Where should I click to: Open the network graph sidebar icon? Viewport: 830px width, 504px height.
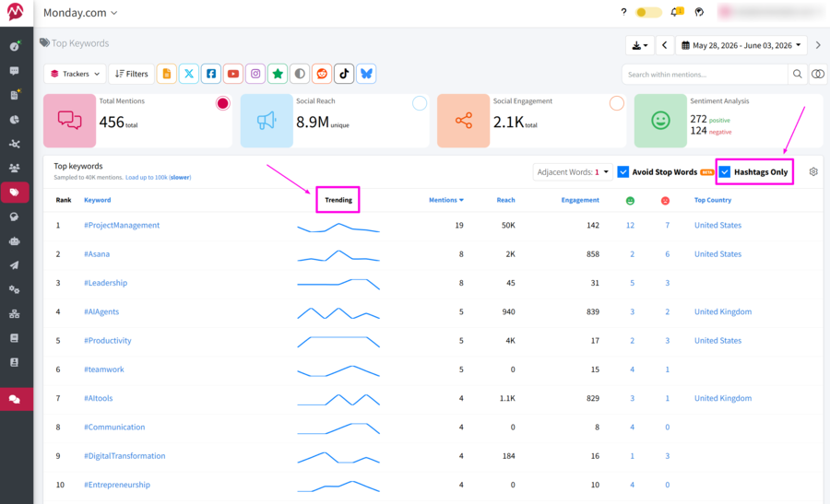(x=15, y=144)
